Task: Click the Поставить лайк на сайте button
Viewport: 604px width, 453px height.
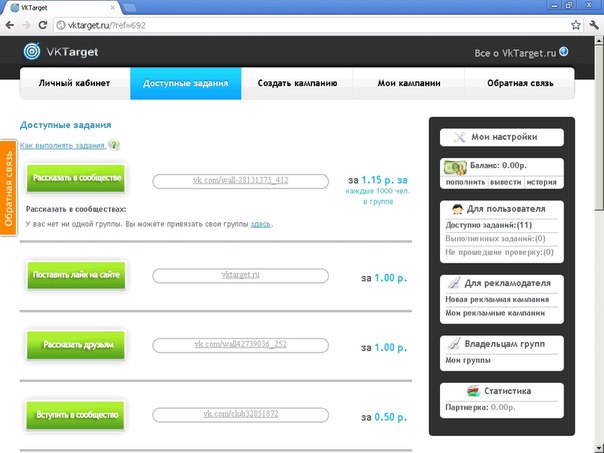Action: point(76,275)
